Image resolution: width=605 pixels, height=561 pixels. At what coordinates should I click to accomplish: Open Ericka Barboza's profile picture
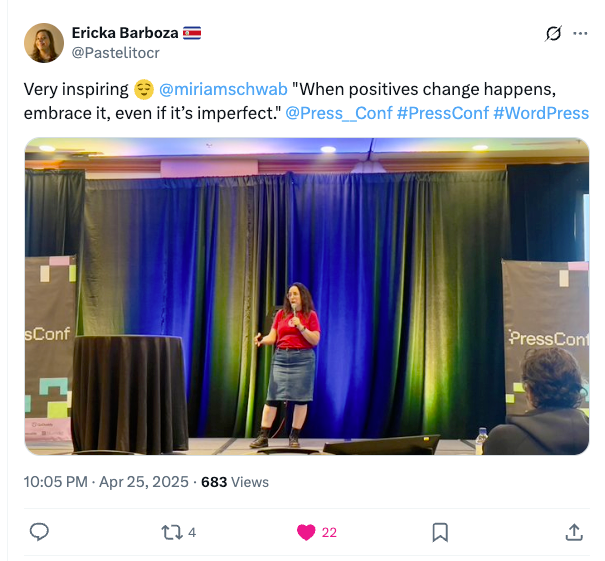coord(44,43)
